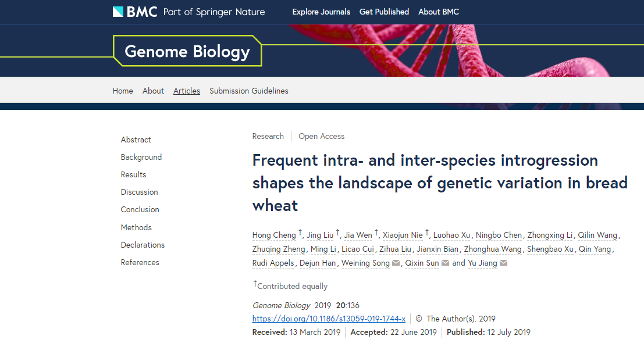
Task: Open email envelope icon after Yu Jiang
Action: pos(504,263)
